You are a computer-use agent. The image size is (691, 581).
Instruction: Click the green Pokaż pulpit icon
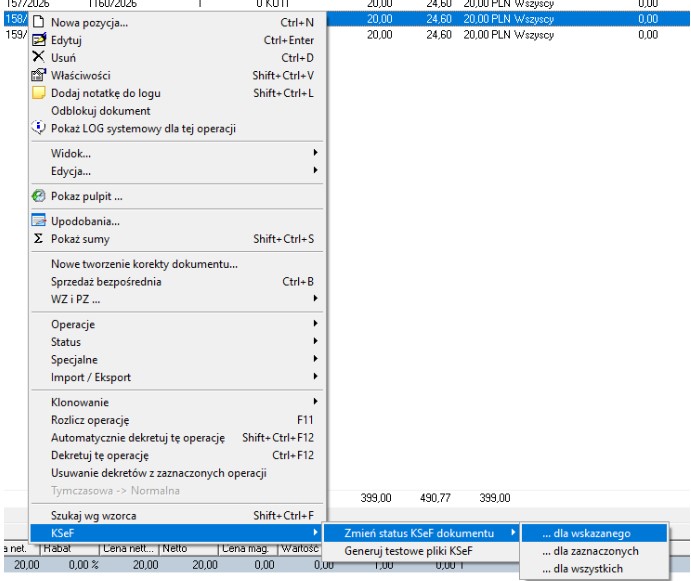click(39, 196)
